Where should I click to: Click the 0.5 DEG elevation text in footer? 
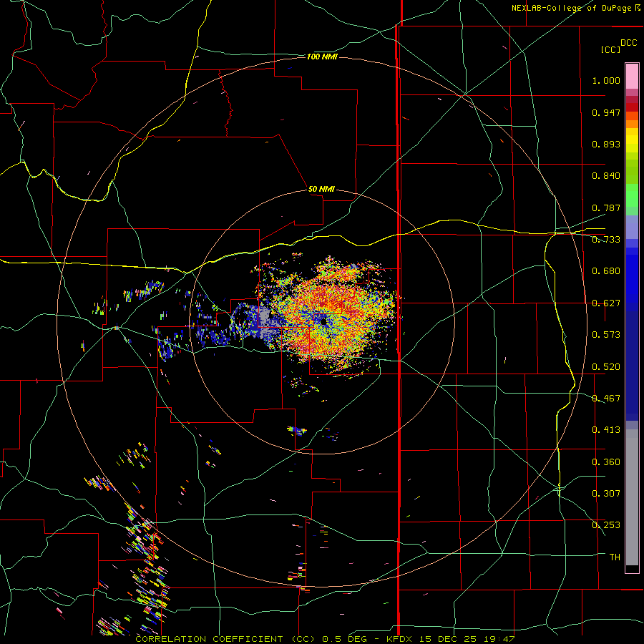point(344,639)
